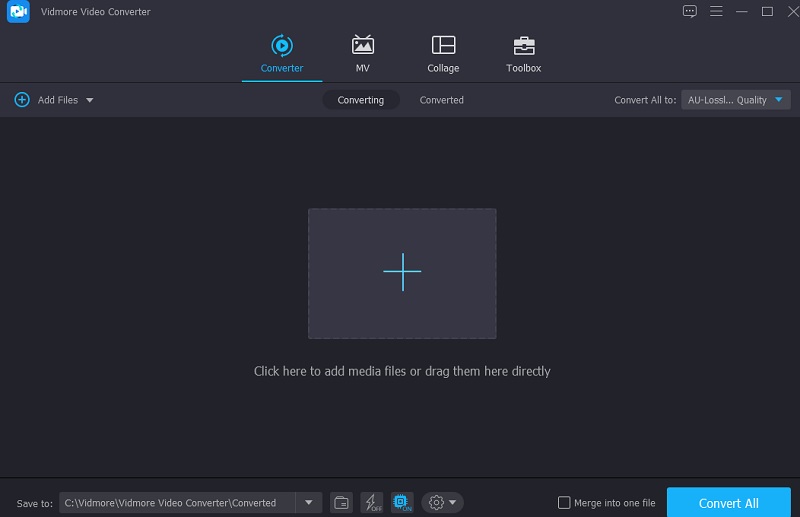Expand the Add Files dropdown arrow
The width and height of the screenshot is (800, 517).
pos(90,100)
